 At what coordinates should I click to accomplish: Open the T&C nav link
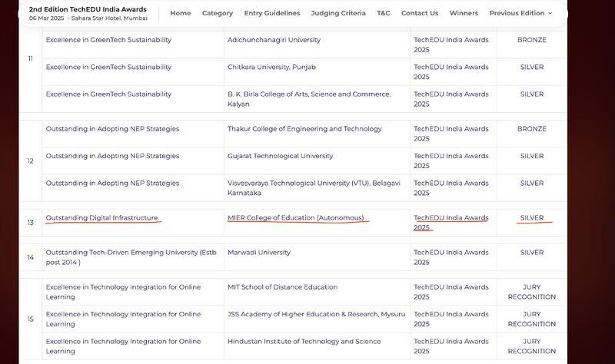tap(383, 13)
